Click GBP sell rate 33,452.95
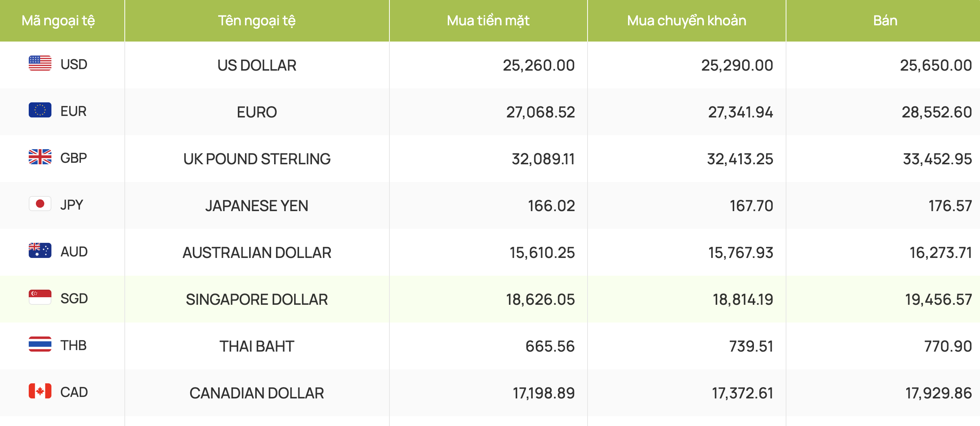Image resolution: width=980 pixels, height=426 pixels. coord(937,159)
